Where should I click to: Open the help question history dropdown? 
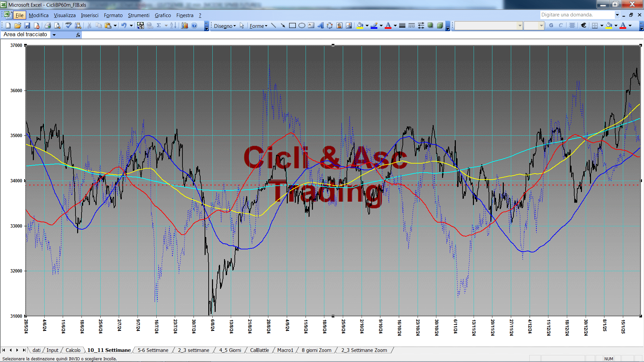click(617, 15)
